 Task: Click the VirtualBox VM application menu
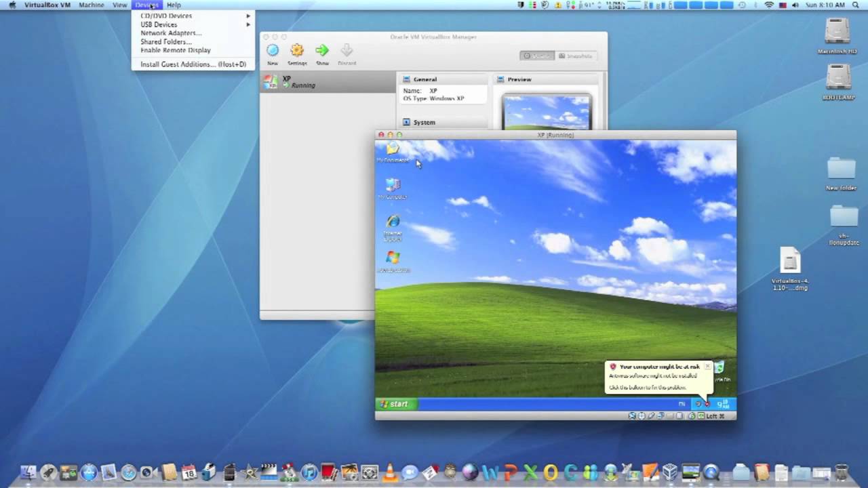47,5
